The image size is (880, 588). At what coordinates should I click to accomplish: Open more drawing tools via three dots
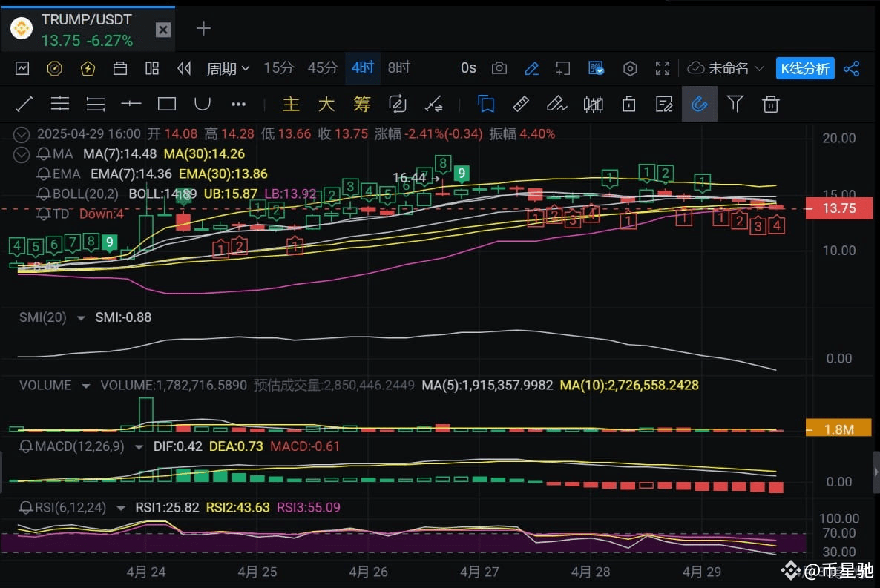[238, 104]
